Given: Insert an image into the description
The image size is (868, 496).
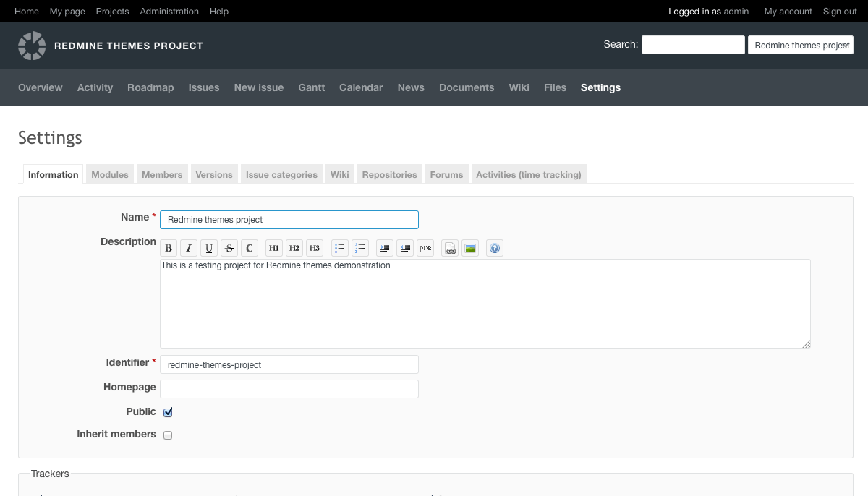Looking at the screenshot, I should 470,248.
